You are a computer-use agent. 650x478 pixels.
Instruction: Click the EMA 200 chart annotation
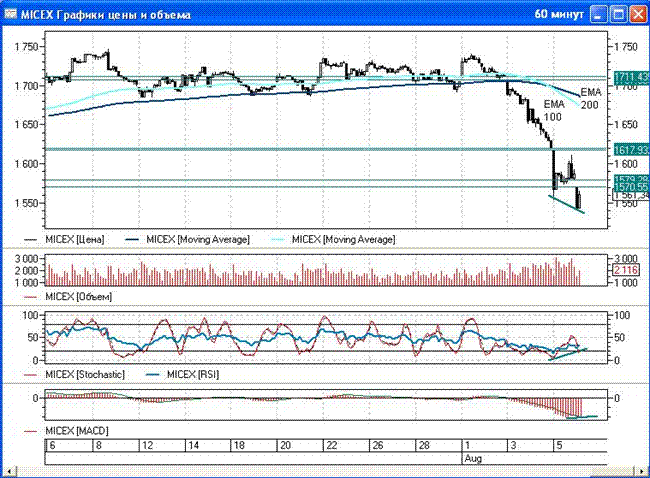(x=590, y=97)
